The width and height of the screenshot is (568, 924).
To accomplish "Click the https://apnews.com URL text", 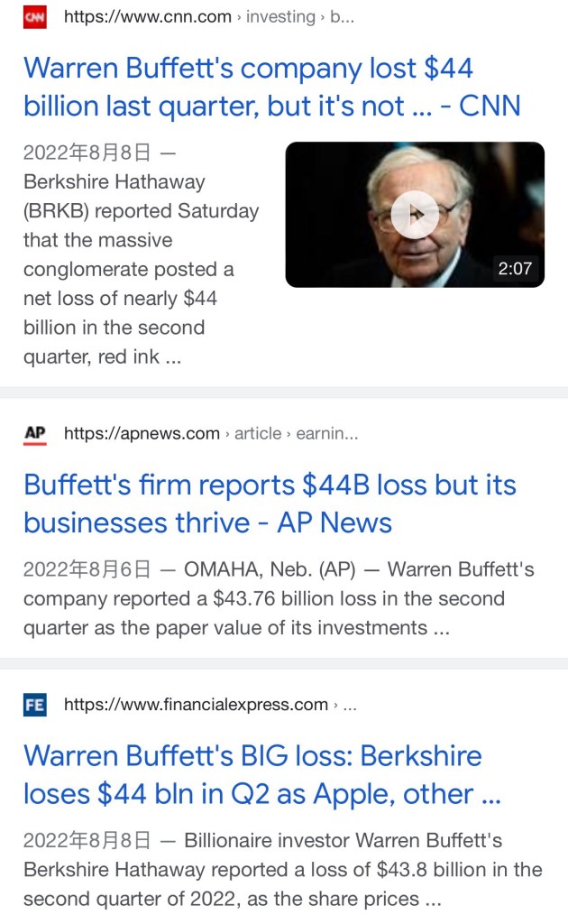I will [142, 434].
